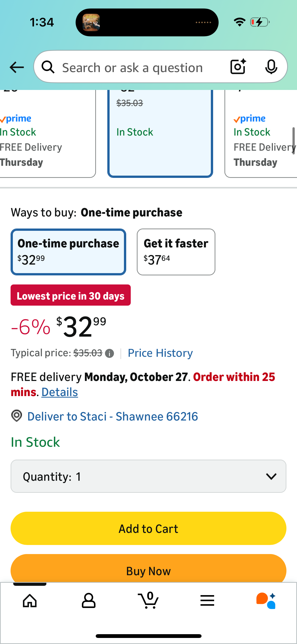Tap the typical price info icon
This screenshot has height=644, width=297.
tap(109, 353)
